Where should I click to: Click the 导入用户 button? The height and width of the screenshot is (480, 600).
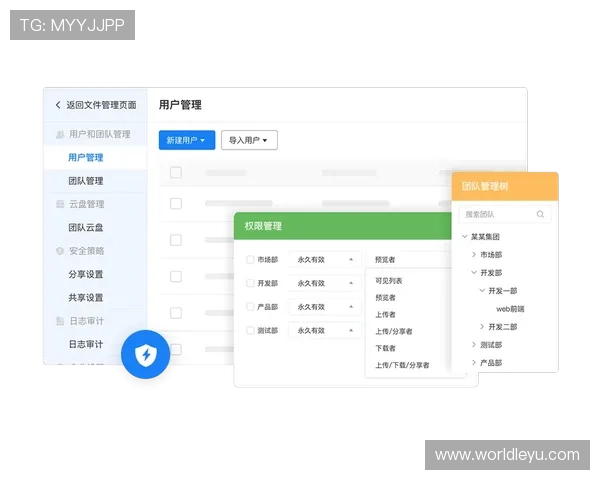(249, 140)
